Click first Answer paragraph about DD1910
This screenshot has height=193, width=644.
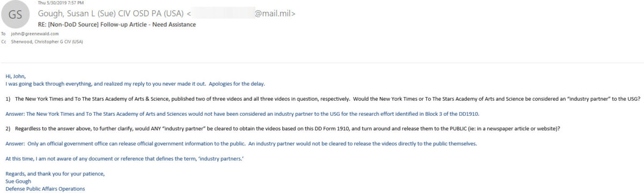tap(242, 114)
